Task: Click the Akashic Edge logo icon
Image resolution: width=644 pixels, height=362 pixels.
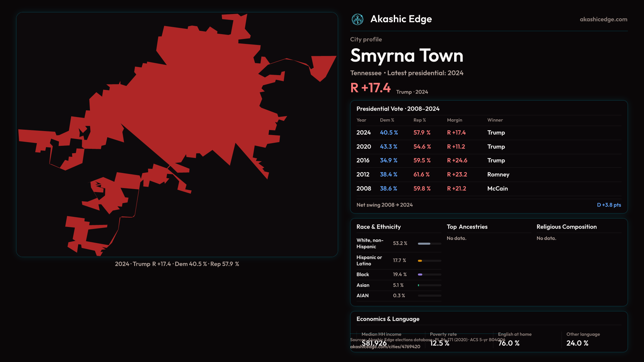Action: point(357,19)
